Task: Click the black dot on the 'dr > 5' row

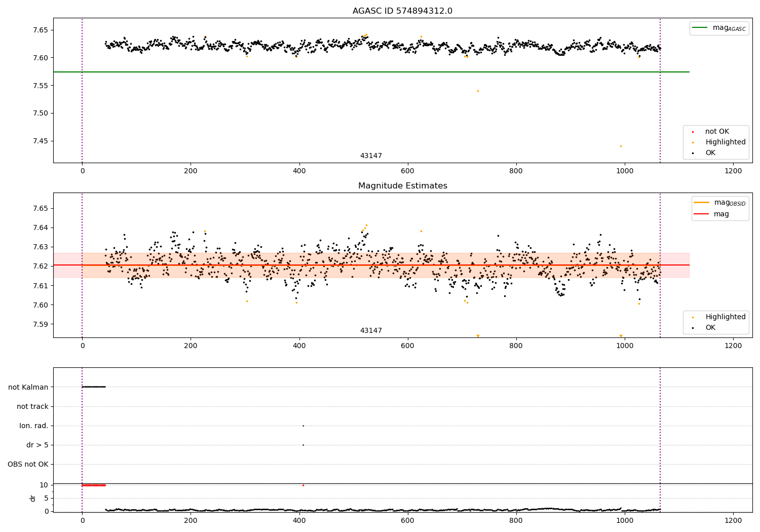Action: [x=303, y=445]
